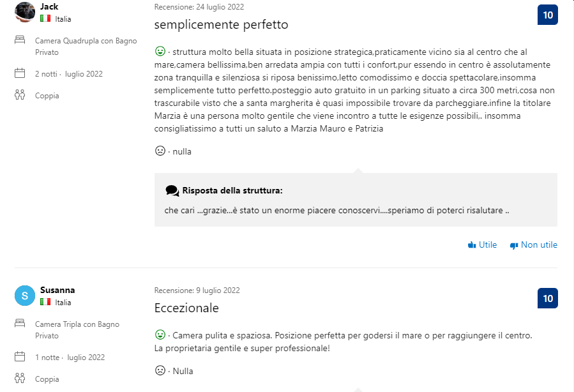Open the review title Eccezionale

coord(186,308)
